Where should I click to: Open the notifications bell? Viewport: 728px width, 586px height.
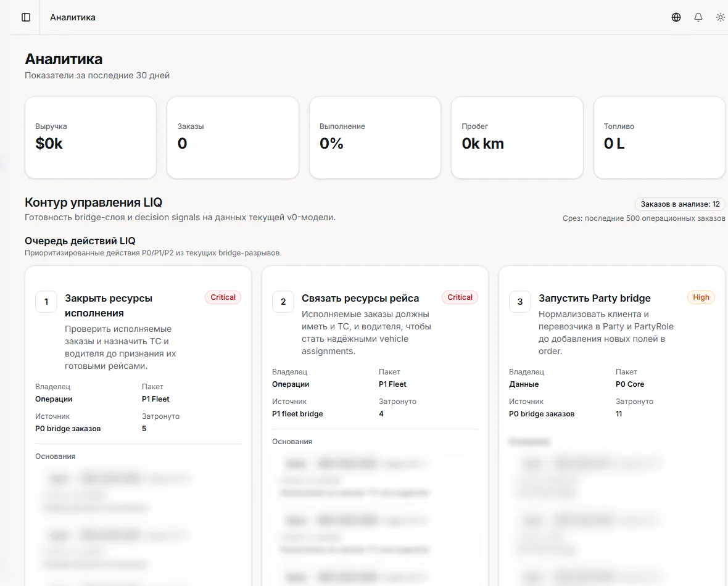pos(698,17)
